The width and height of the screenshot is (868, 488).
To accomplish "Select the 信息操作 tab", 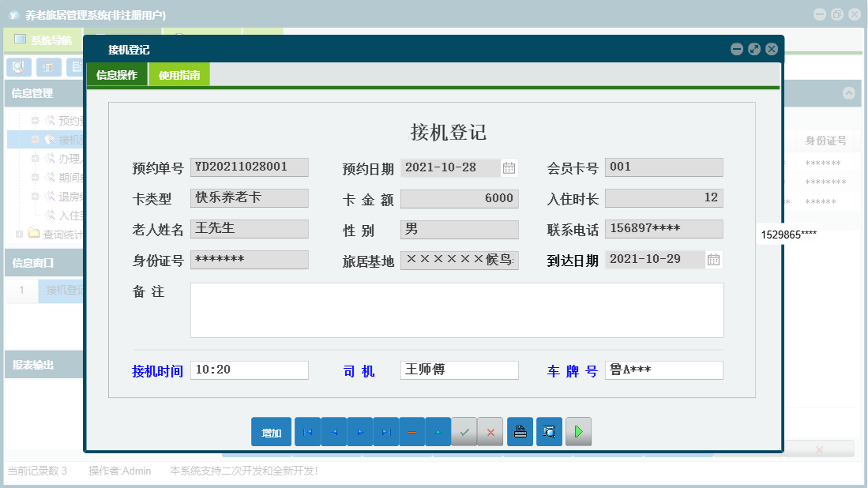I will (x=117, y=76).
